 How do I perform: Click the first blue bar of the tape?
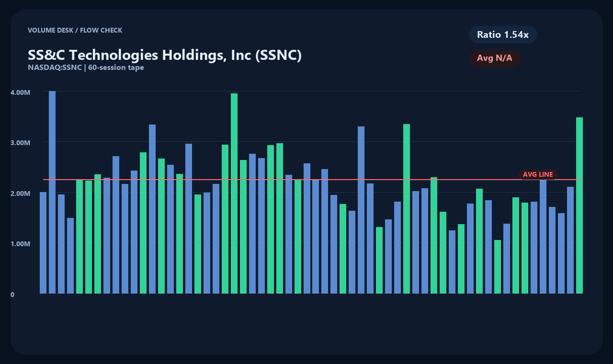43,243
